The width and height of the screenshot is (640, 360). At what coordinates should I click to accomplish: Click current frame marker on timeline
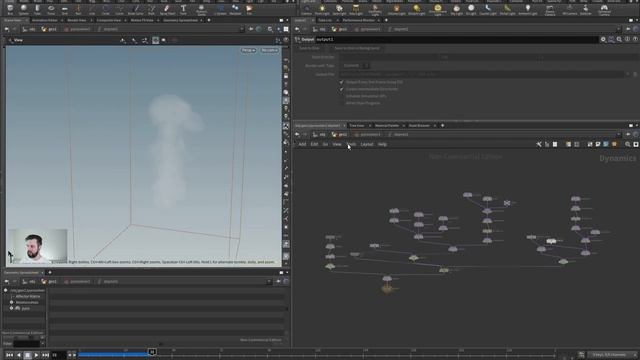pyautogui.click(x=152, y=351)
